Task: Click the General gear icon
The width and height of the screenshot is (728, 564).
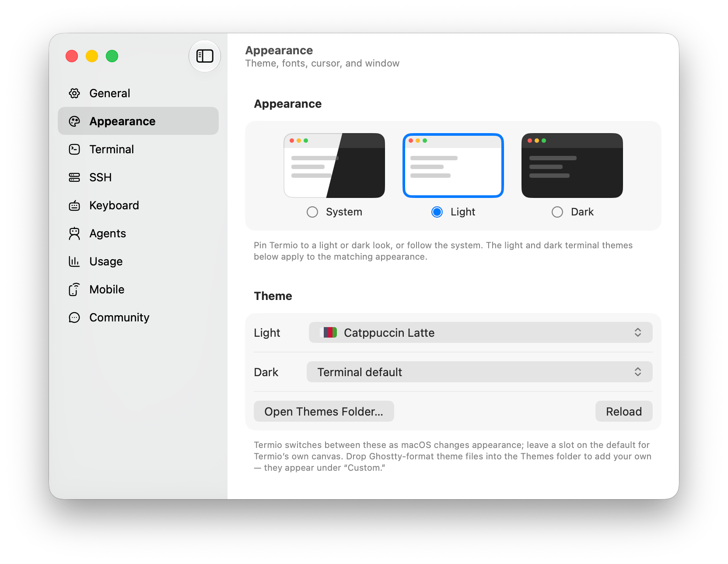Action: click(74, 93)
